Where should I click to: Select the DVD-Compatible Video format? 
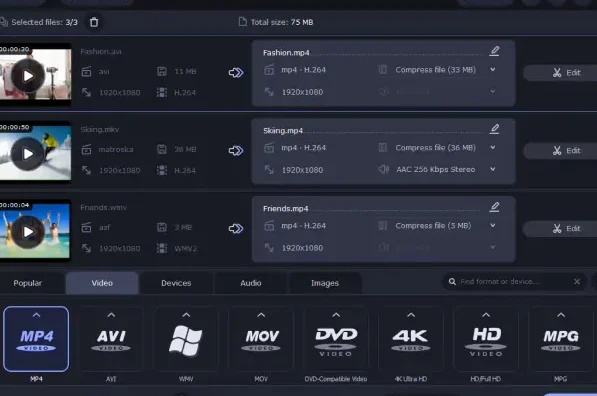pos(336,339)
